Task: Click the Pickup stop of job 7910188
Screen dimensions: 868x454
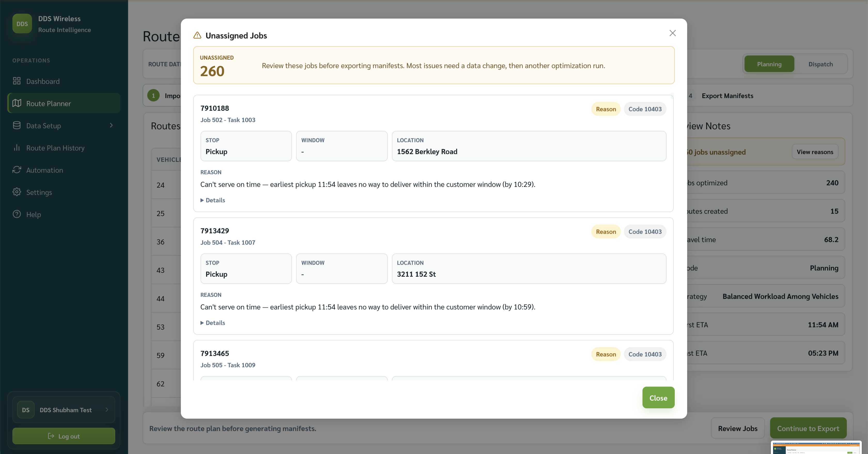Action: coord(246,146)
